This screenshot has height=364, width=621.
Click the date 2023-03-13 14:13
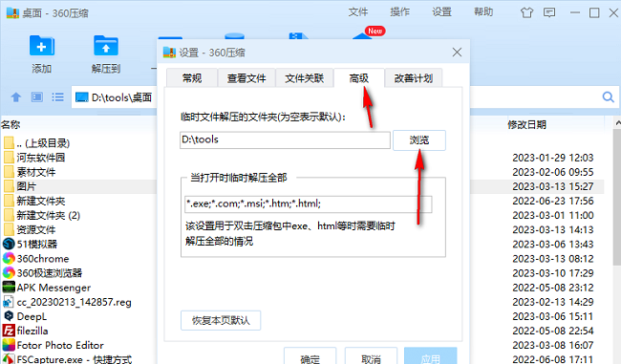[x=553, y=229]
